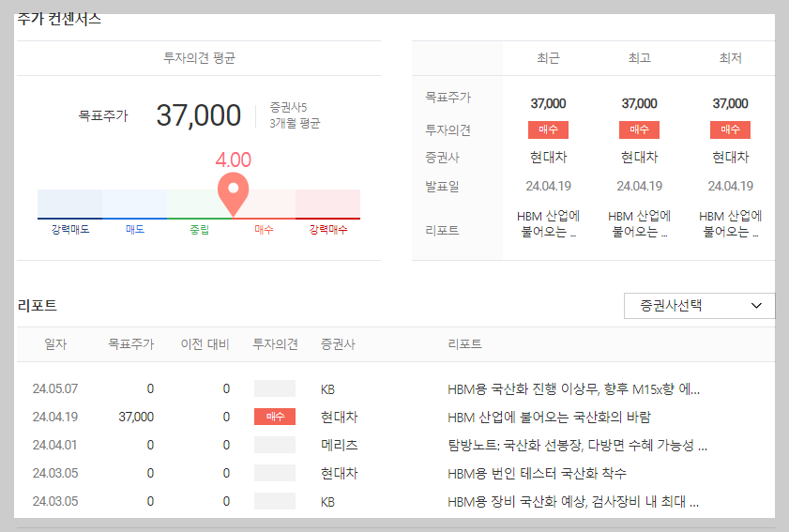789x532 pixels.
Task: Click the 투자의견 평균 header
Action: click(x=199, y=58)
